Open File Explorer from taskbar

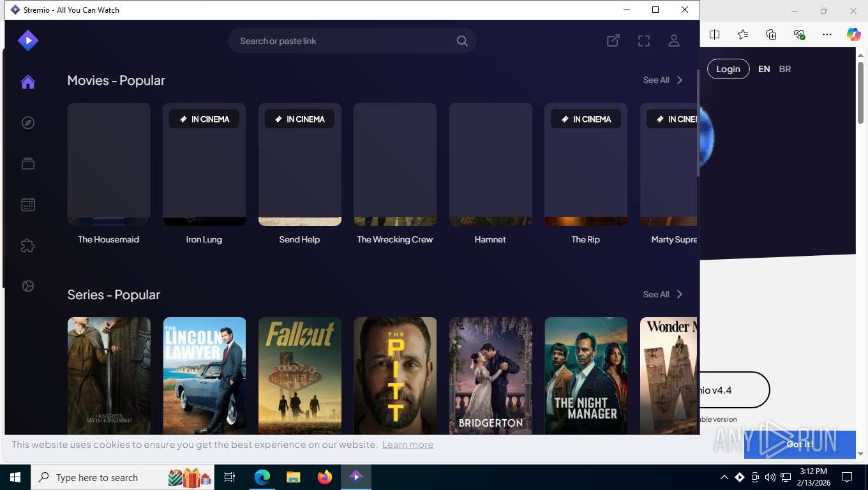[x=293, y=477]
